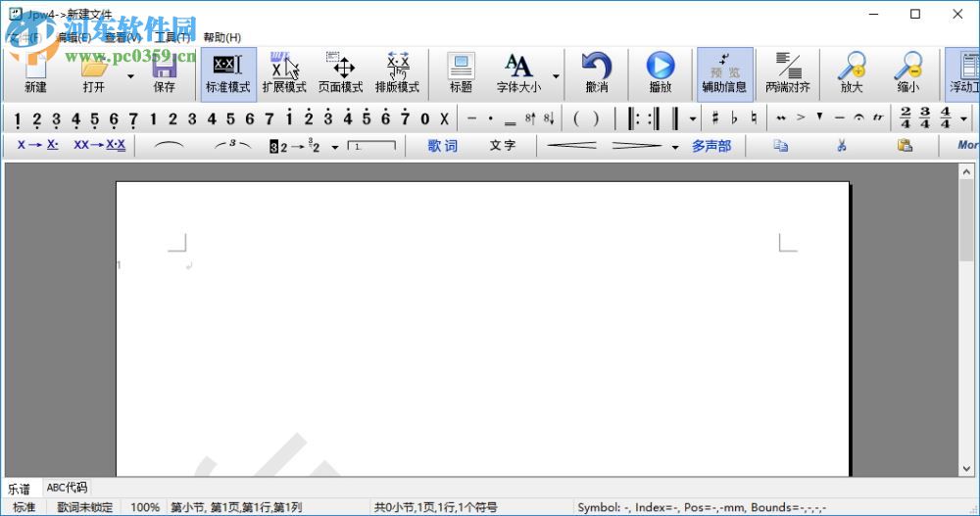Switch to the ABC代码 tab
Image resolution: width=980 pixels, height=516 pixels.
[67, 488]
